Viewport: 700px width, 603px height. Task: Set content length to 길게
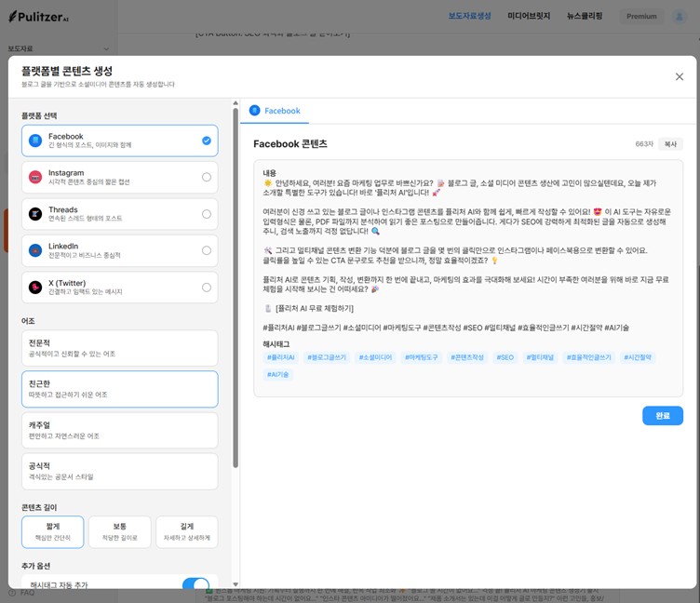coord(186,531)
